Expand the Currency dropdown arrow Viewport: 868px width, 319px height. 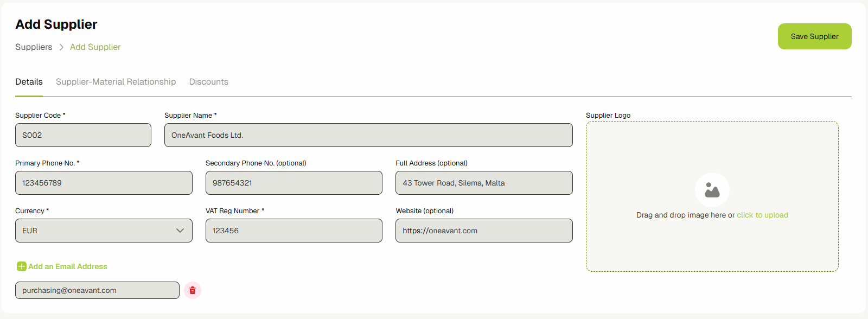point(180,231)
